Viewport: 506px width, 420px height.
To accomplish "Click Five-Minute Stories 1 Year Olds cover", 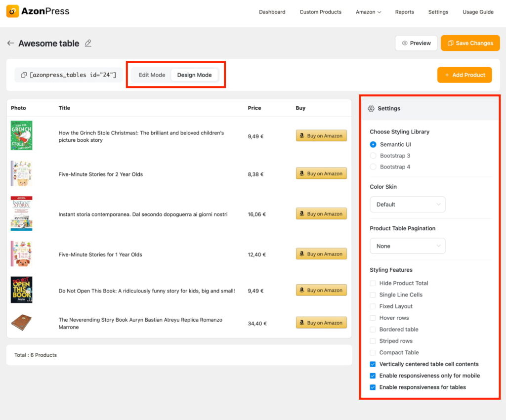I will [x=22, y=253].
